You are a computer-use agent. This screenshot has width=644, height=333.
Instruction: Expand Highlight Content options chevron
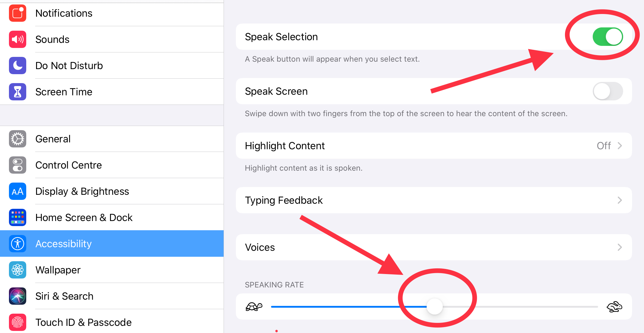tap(620, 146)
